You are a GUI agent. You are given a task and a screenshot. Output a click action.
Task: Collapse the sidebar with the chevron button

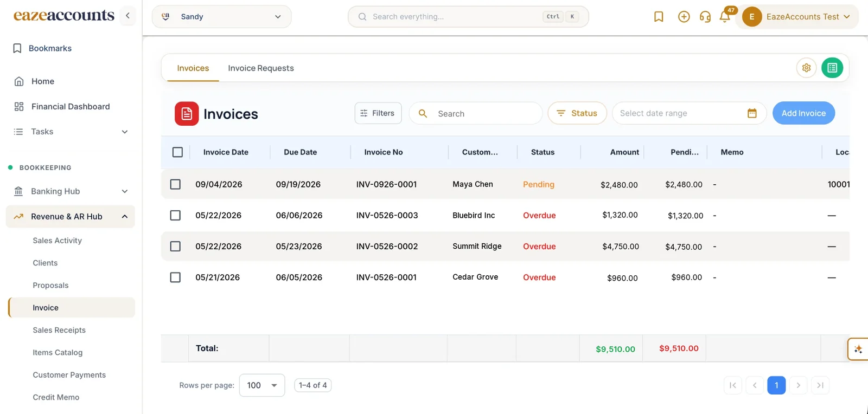pyautogui.click(x=127, y=16)
